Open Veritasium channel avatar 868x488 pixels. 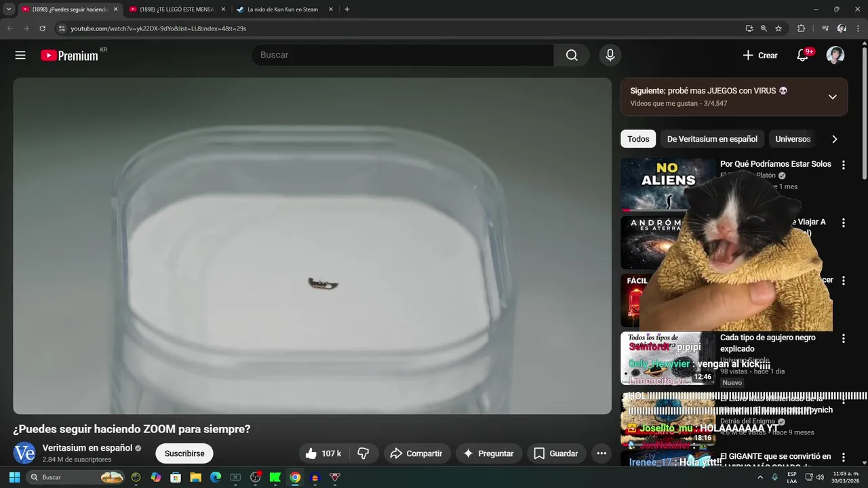24,453
